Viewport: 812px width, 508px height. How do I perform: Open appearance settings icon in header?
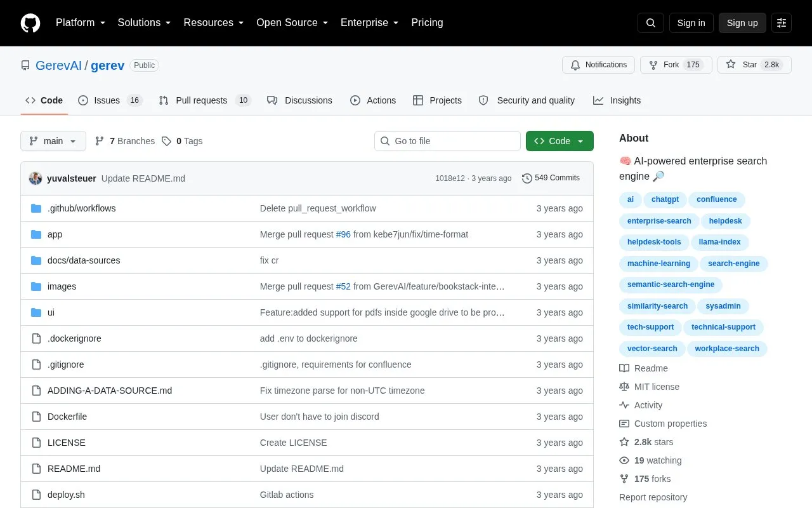point(782,23)
